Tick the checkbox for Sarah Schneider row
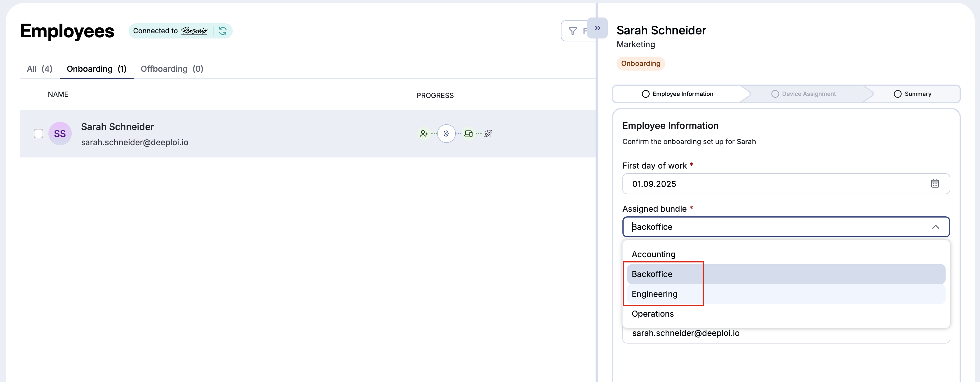 [38, 134]
